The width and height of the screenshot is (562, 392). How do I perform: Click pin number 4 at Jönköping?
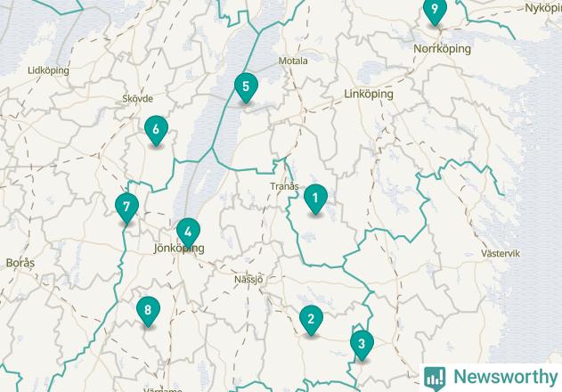188,233
